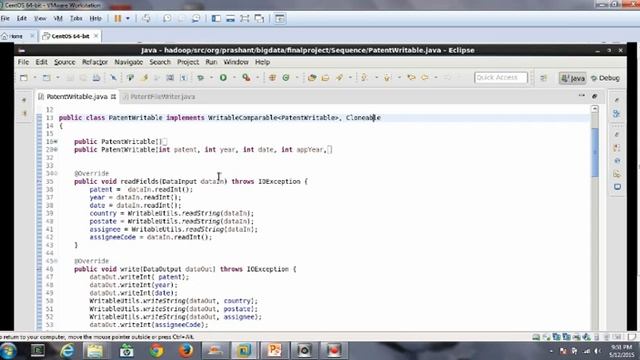Click the New file icon in Eclipse toolbar
The width and height of the screenshot is (640, 360).
[24, 78]
